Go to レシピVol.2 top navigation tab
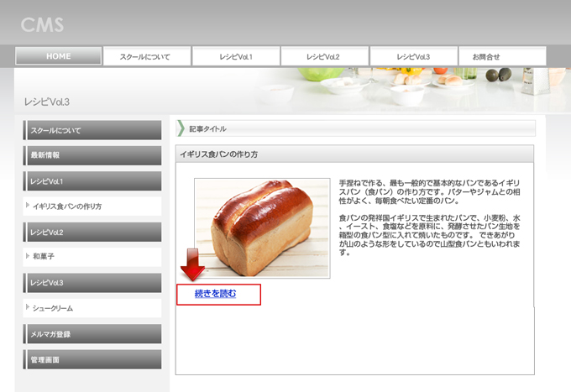Image resolution: width=571 pixels, height=392 pixels. [324, 56]
